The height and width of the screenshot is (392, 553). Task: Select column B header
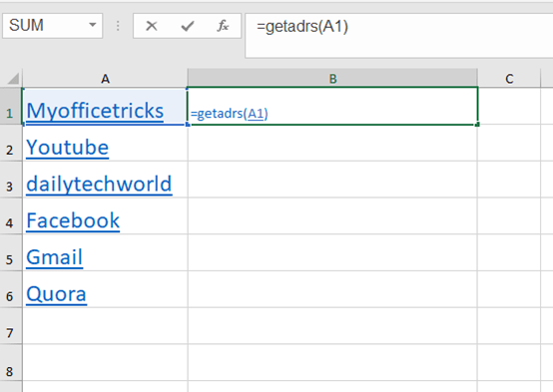pyautogui.click(x=332, y=78)
